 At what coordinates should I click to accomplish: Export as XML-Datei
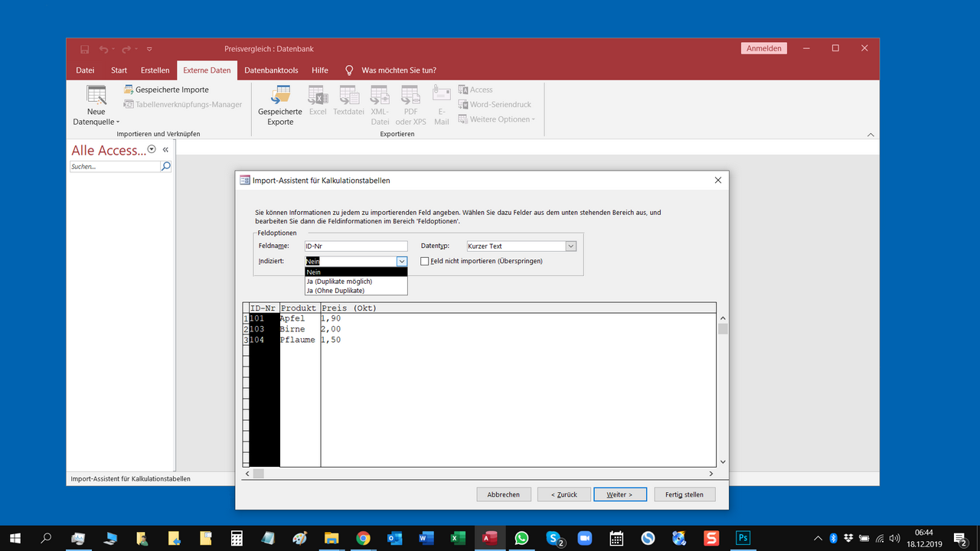381,106
